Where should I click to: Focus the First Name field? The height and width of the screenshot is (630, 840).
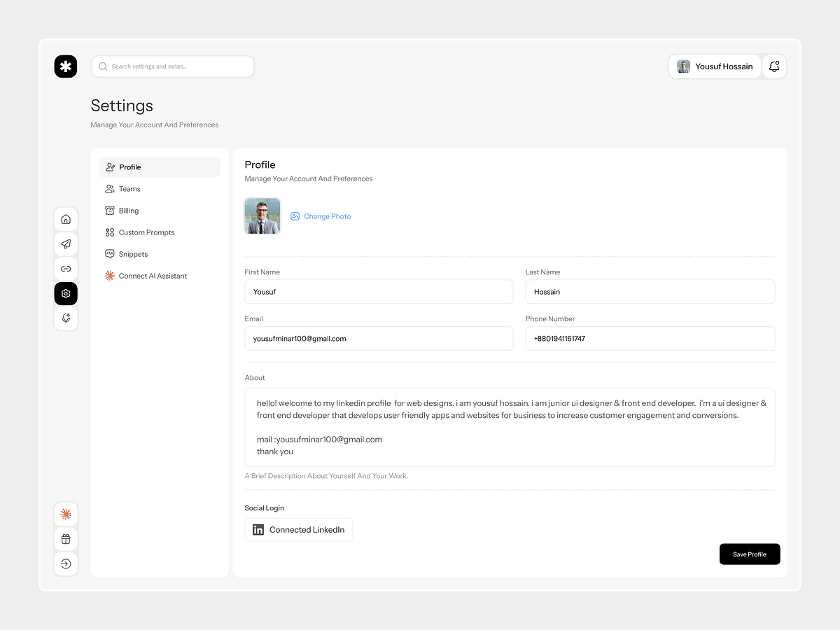pos(379,292)
